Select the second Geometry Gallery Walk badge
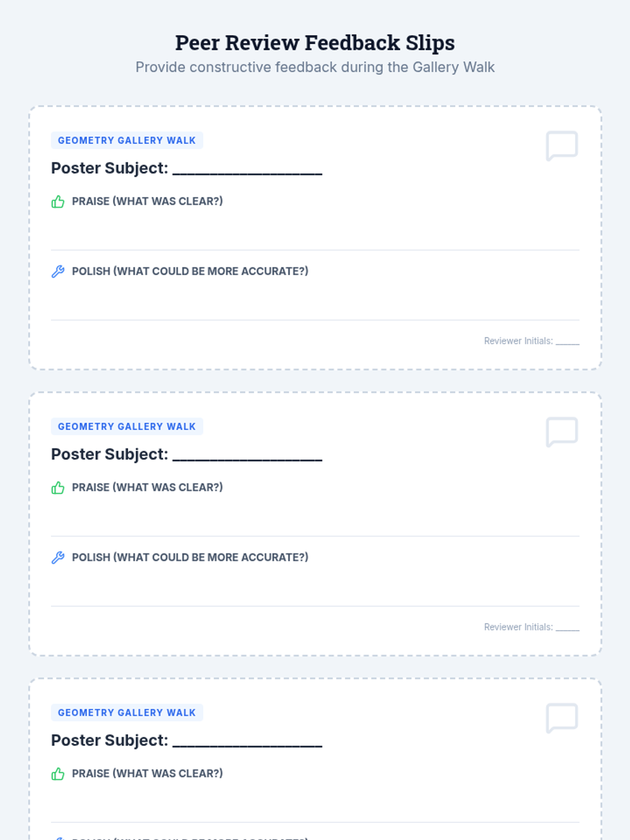 [x=127, y=426]
